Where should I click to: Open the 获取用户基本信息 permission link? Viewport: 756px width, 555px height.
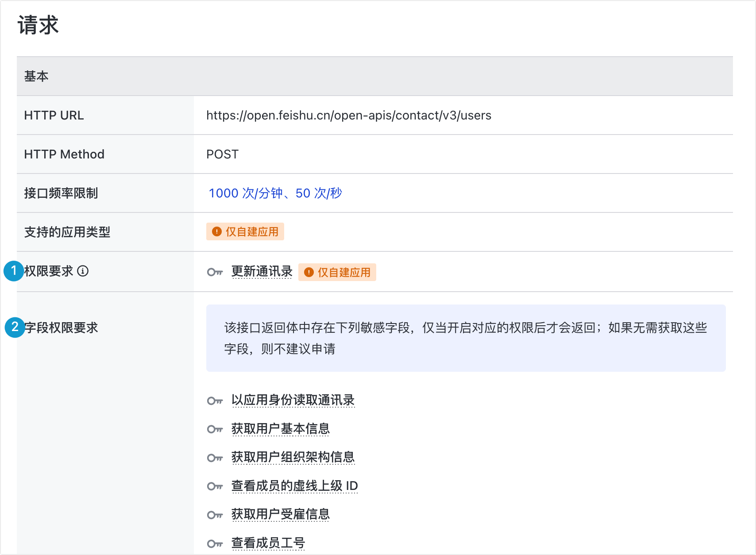pos(280,429)
